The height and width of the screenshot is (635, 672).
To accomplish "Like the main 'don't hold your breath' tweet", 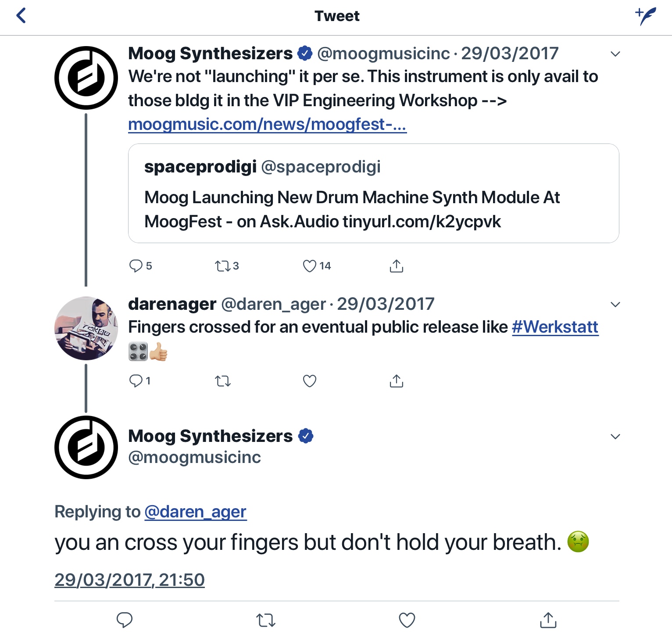I will [407, 620].
